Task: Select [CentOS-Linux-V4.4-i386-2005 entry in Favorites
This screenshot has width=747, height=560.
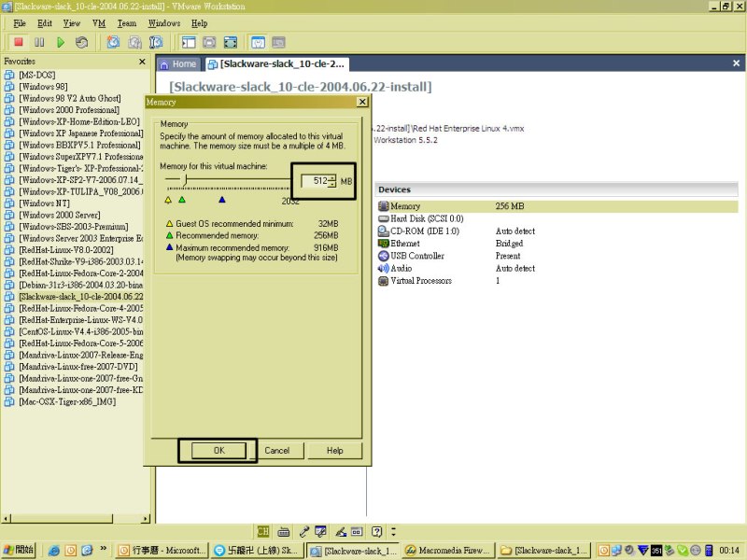Action: tap(80, 331)
